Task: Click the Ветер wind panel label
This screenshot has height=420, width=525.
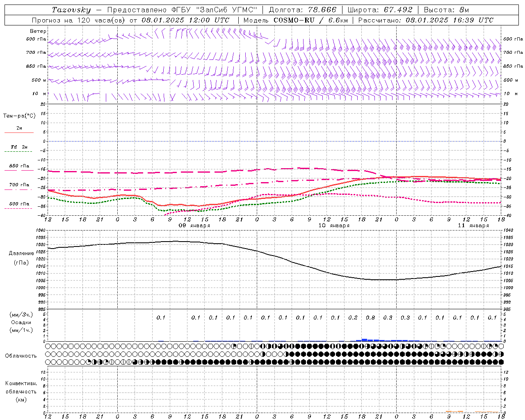Action: pos(38,31)
